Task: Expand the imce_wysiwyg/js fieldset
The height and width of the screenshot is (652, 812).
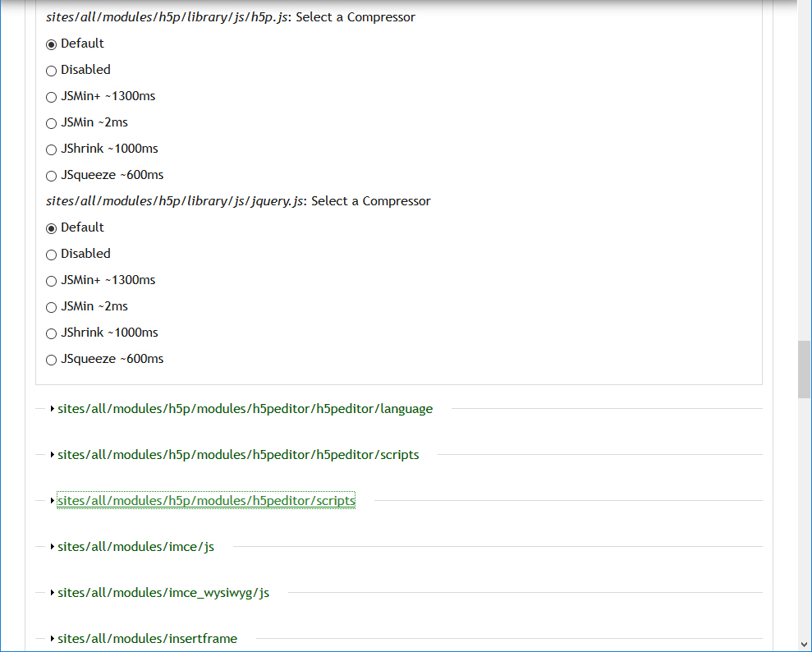Action: point(161,592)
